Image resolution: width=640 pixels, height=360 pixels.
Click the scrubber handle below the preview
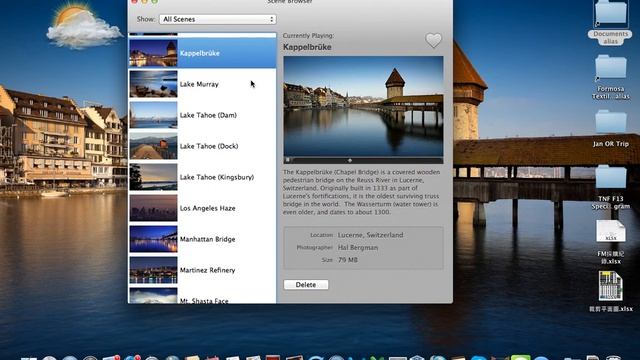click(x=350, y=160)
